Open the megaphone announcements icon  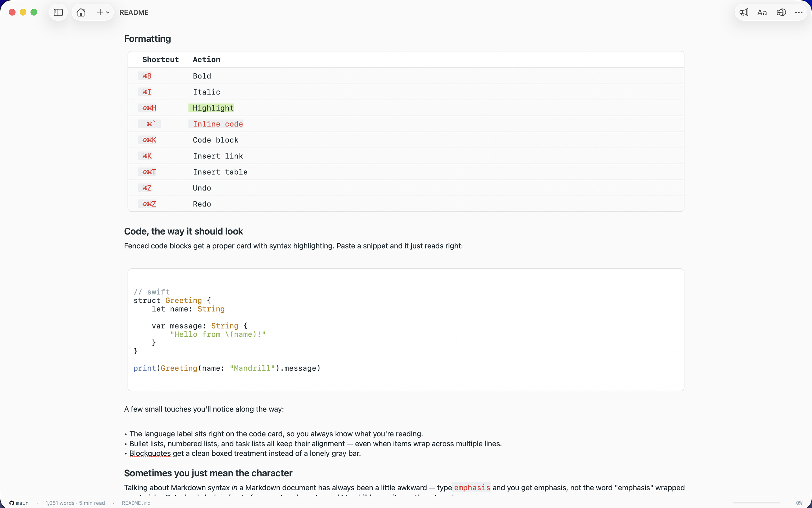pyautogui.click(x=744, y=12)
